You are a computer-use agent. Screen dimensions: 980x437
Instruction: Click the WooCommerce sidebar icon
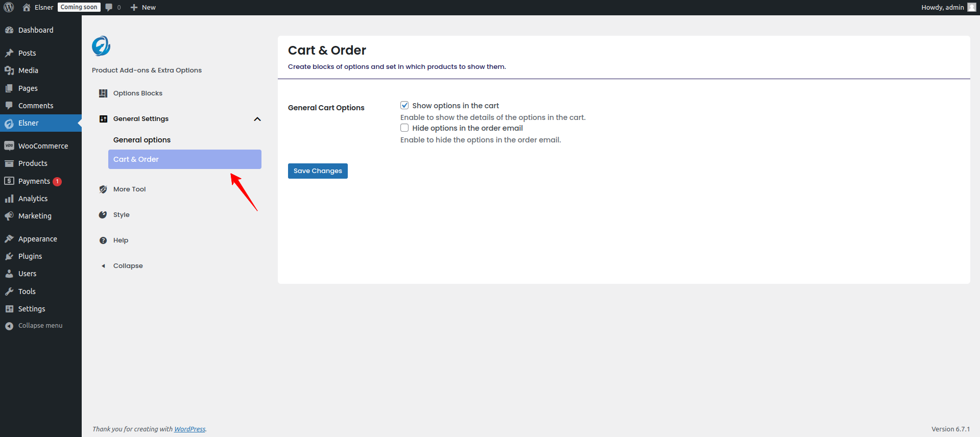click(x=9, y=146)
